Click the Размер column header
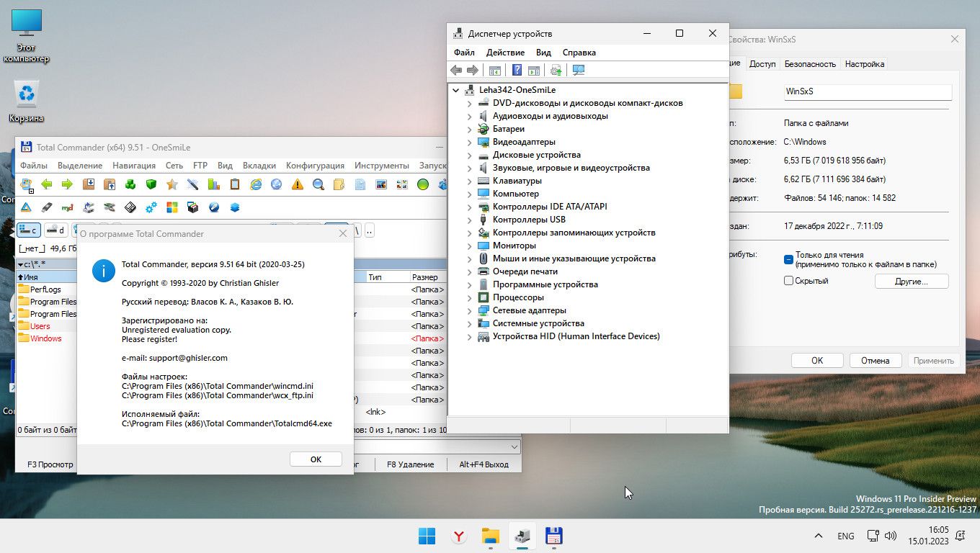The width and height of the screenshot is (980, 553). point(428,277)
